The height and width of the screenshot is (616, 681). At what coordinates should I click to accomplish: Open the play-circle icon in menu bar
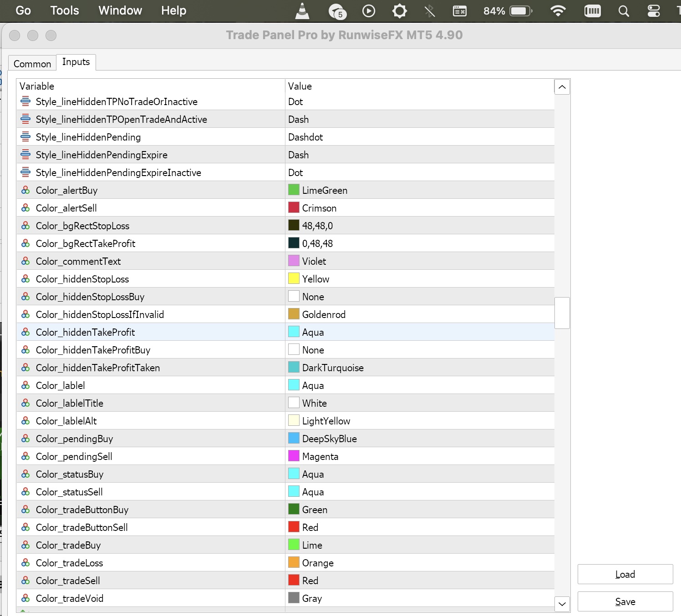369,11
